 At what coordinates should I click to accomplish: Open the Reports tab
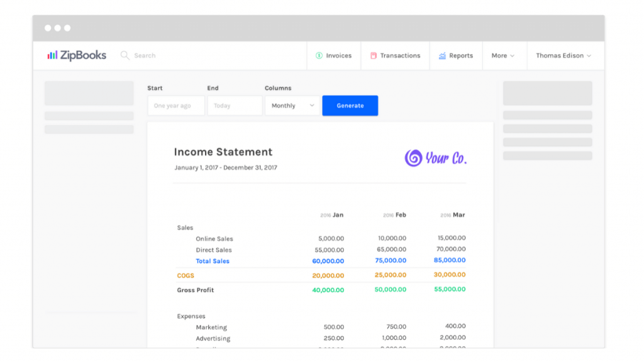(x=457, y=55)
